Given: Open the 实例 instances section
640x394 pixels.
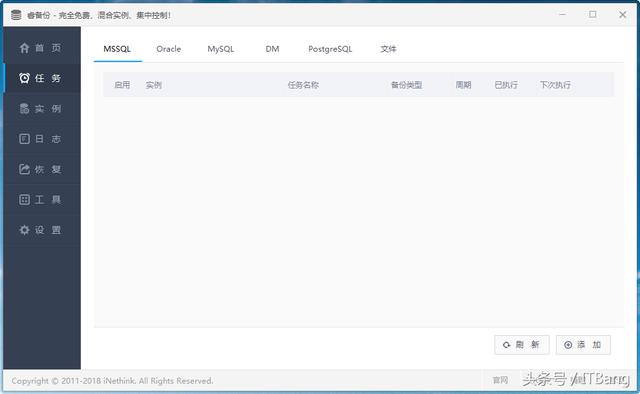Looking at the screenshot, I should (x=41, y=109).
